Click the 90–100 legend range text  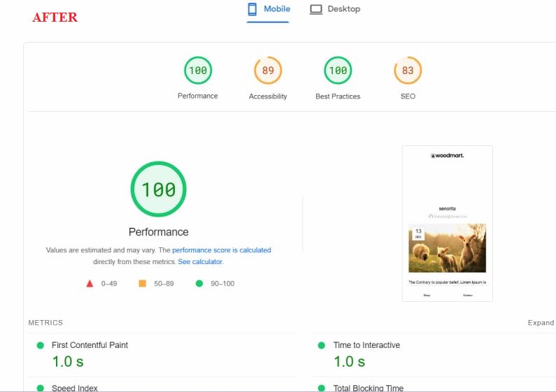coord(222,284)
